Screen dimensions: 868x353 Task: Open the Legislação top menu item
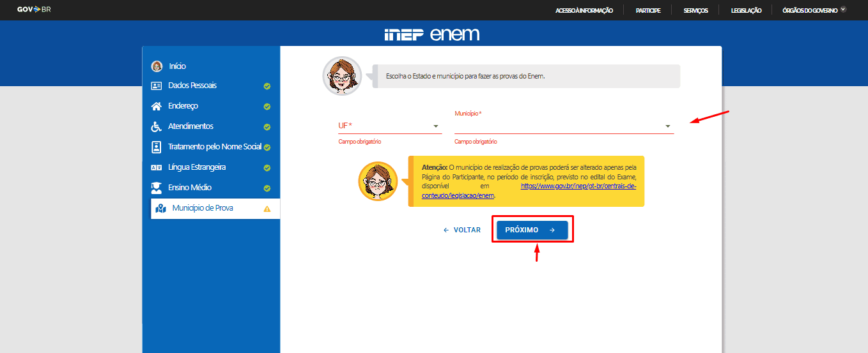pyautogui.click(x=746, y=10)
